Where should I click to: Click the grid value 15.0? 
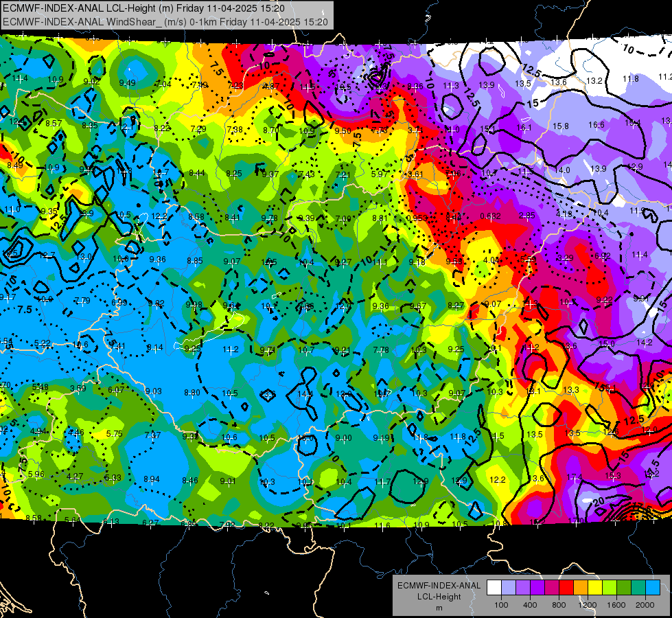click(606, 343)
